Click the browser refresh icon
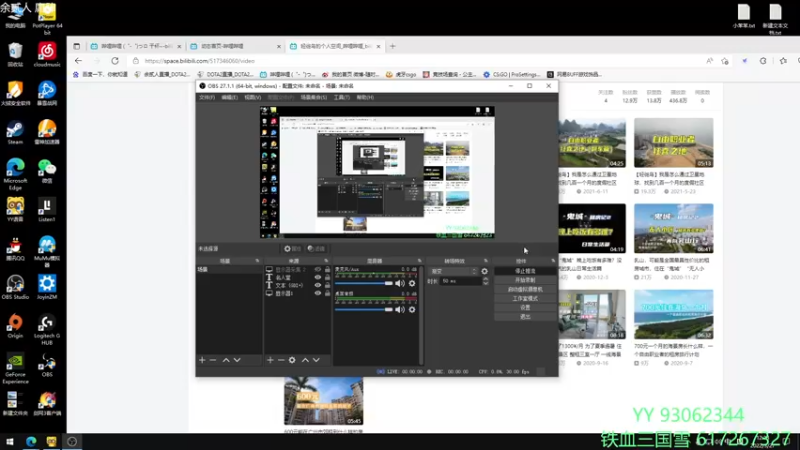The height and width of the screenshot is (450, 800). click(x=115, y=61)
